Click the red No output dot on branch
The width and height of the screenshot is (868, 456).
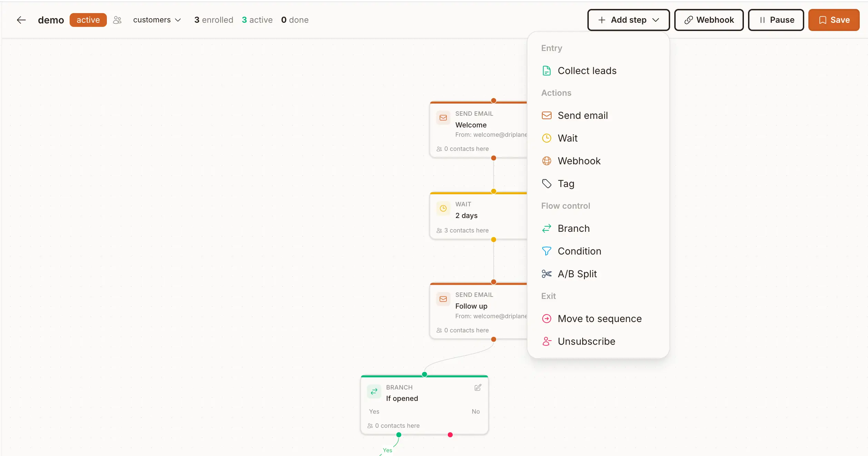coord(450,435)
